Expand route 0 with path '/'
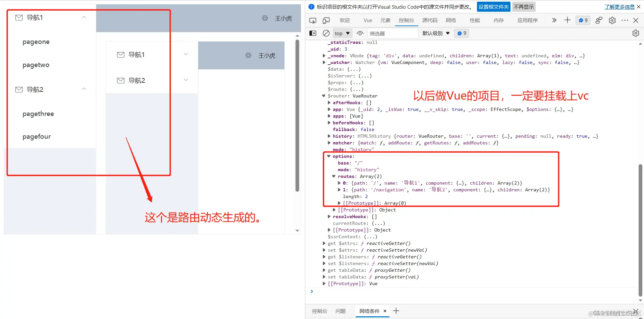Viewport: 644px width, 319px height. (x=339, y=183)
